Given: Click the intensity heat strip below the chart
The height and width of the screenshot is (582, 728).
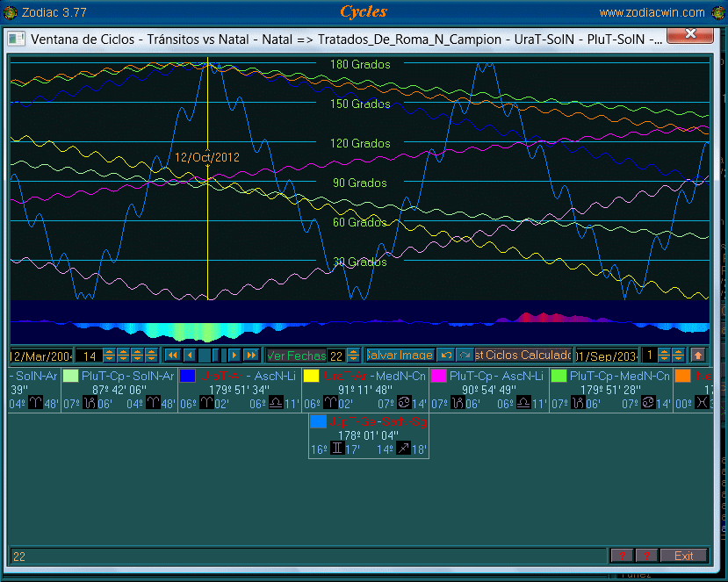Looking at the screenshot, I should pyautogui.click(x=360, y=322).
